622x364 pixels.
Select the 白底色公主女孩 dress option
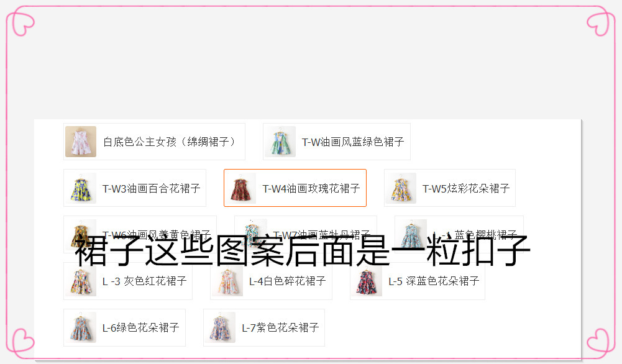(154, 142)
